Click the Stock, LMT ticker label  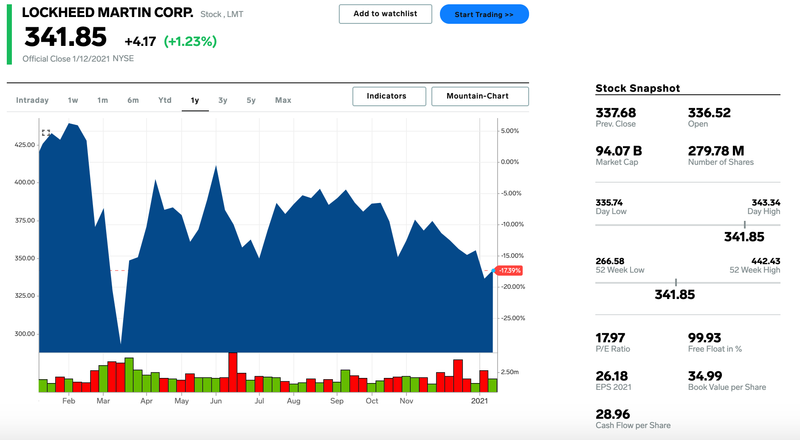(222, 14)
